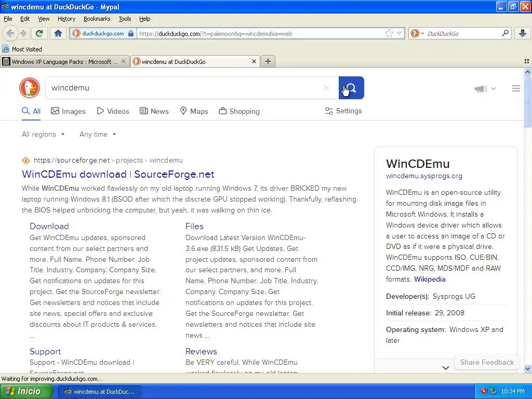Image resolution: width=532 pixels, height=399 pixels.
Task: Go back with the browser Back arrow
Action: pos(10,33)
